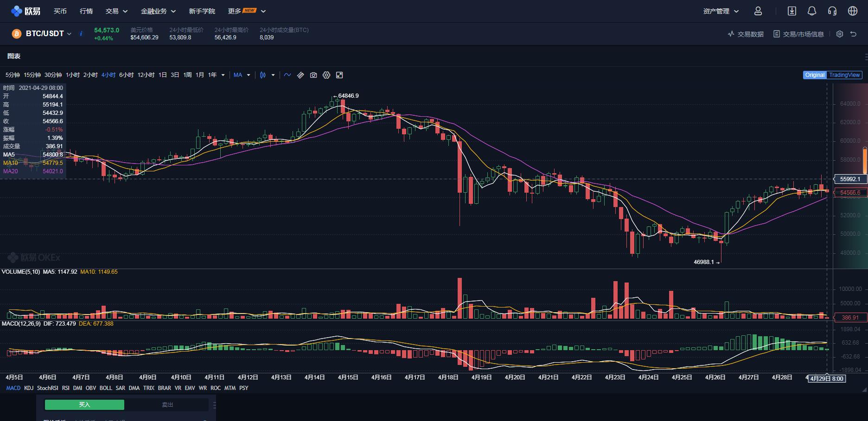Select the 1月 interval
The image size is (868, 421).
[x=200, y=75]
